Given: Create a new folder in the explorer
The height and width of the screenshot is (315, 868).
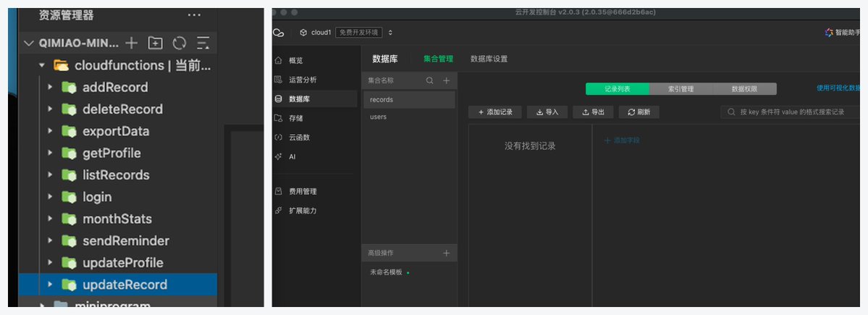Looking at the screenshot, I should click(156, 43).
